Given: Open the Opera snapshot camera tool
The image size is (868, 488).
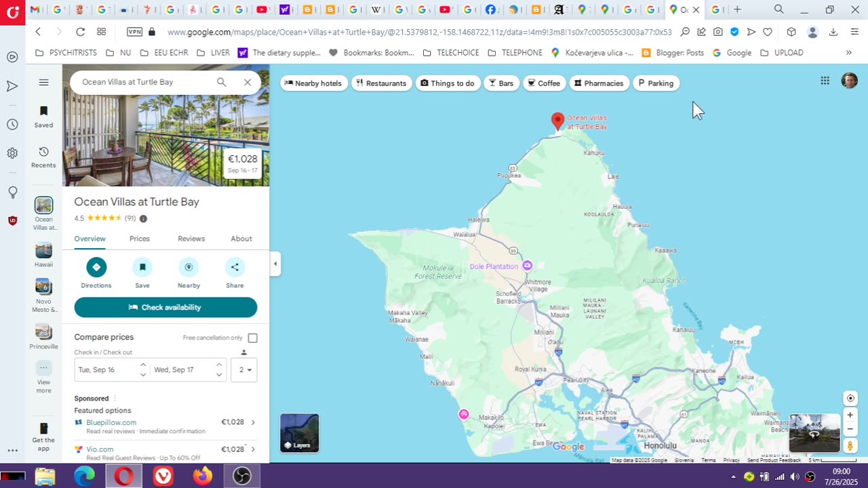Looking at the screenshot, I should point(717,32).
